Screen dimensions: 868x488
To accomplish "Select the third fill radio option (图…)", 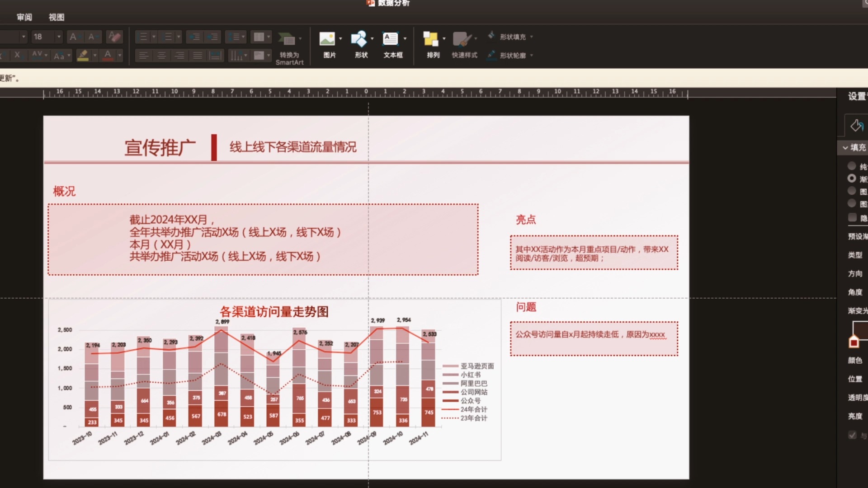I will point(852,191).
